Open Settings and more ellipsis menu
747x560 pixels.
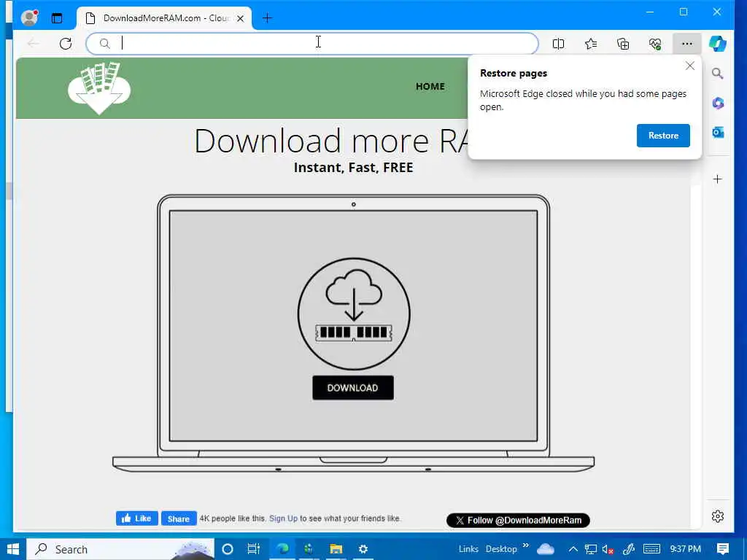coord(687,44)
